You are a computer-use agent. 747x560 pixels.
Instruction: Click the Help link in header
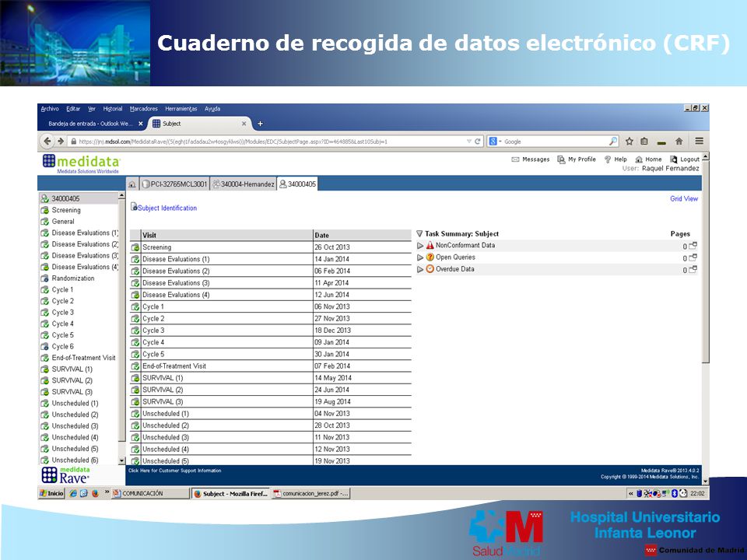615,159
